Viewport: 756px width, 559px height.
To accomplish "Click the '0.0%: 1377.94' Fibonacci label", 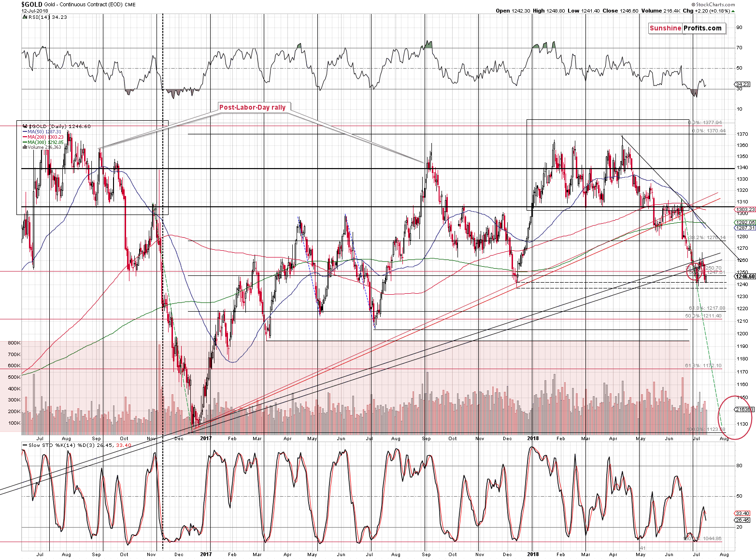I will click(705, 123).
